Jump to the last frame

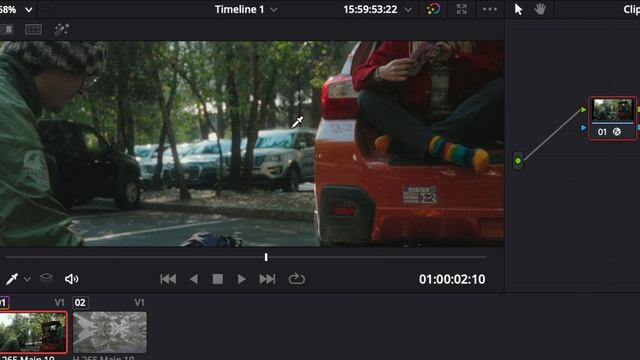[x=267, y=279]
